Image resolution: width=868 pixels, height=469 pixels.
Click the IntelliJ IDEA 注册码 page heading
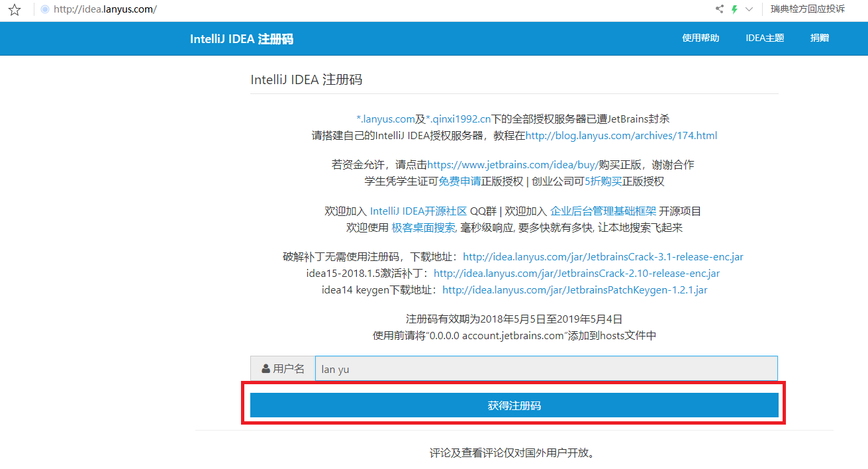tap(307, 80)
